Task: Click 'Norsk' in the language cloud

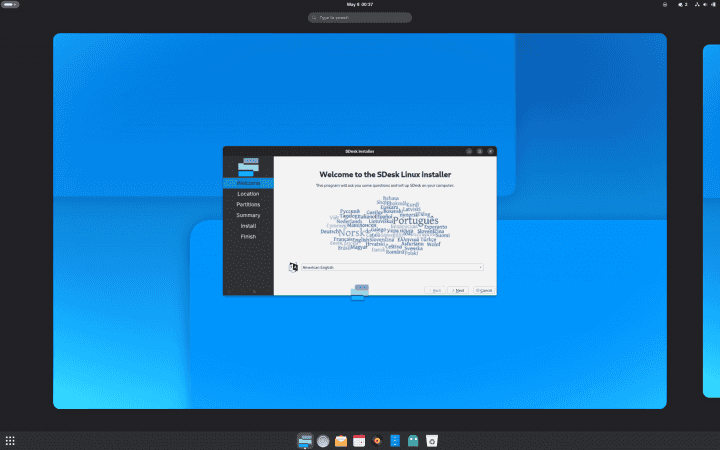Action: pos(353,233)
